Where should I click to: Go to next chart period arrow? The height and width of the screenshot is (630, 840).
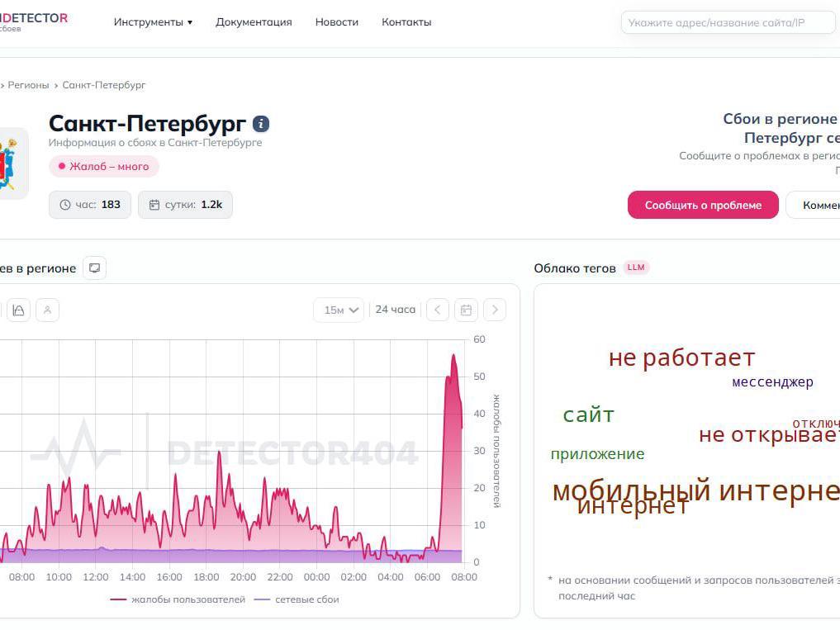click(x=495, y=310)
